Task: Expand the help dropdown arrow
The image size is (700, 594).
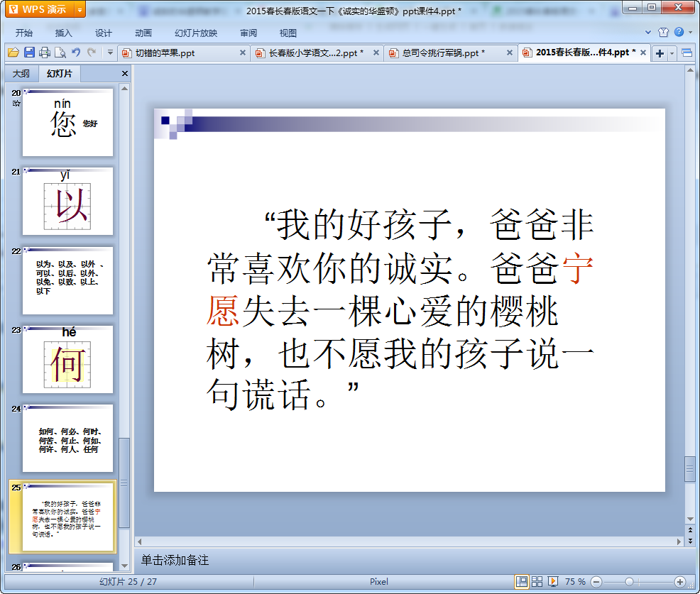Action: coord(690,32)
